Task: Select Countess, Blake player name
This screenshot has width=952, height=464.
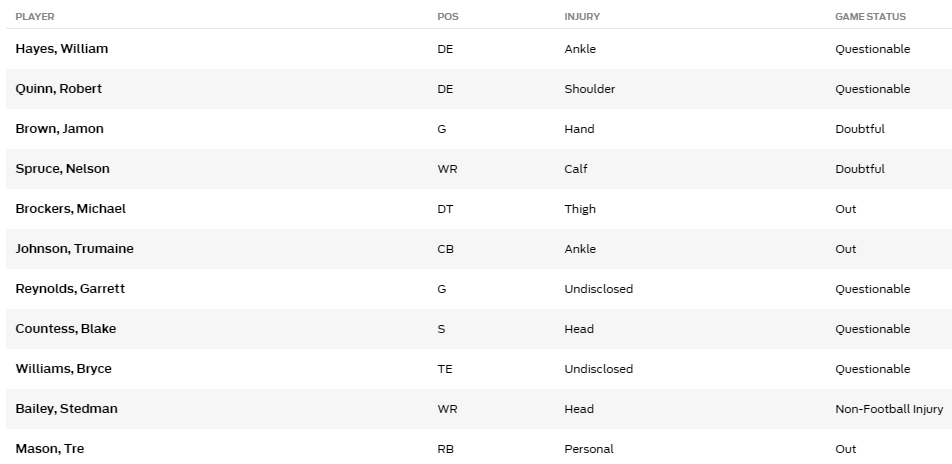Action: pos(66,329)
